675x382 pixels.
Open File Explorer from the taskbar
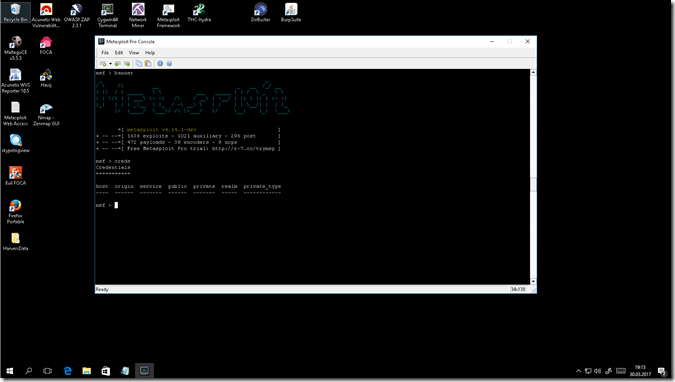point(87,371)
